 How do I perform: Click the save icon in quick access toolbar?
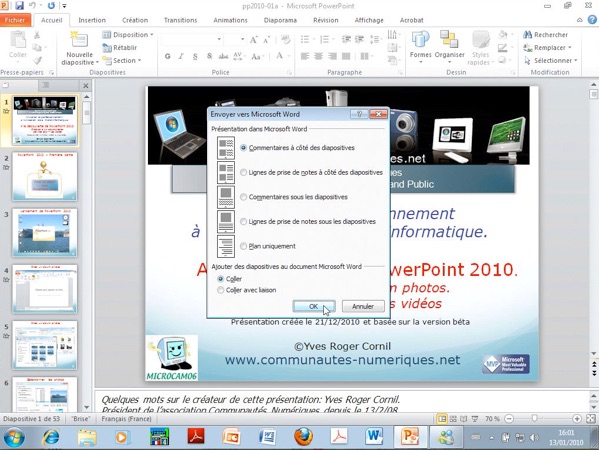pyautogui.click(x=19, y=6)
